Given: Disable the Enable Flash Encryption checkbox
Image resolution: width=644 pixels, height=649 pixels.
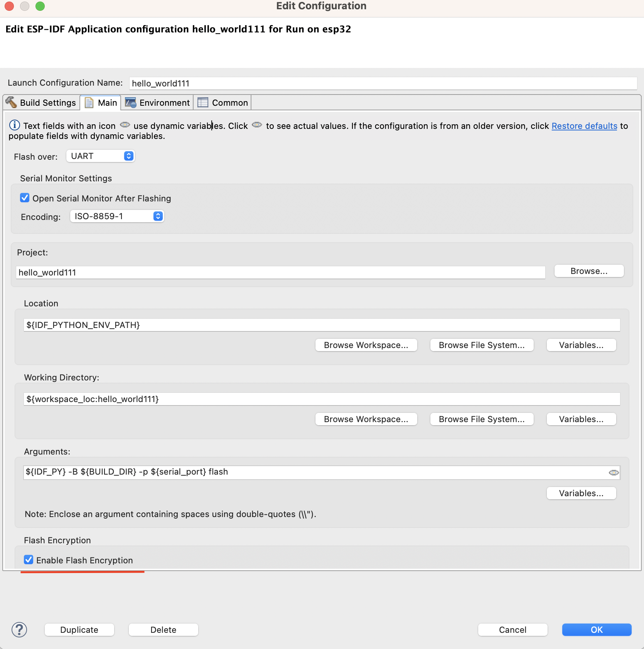Looking at the screenshot, I should [28, 559].
